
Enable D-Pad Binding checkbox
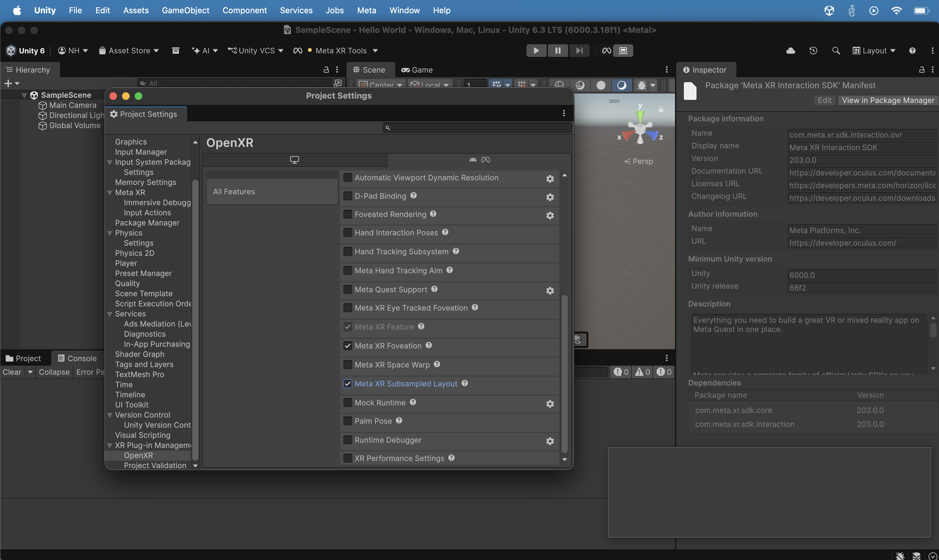tap(347, 196)
